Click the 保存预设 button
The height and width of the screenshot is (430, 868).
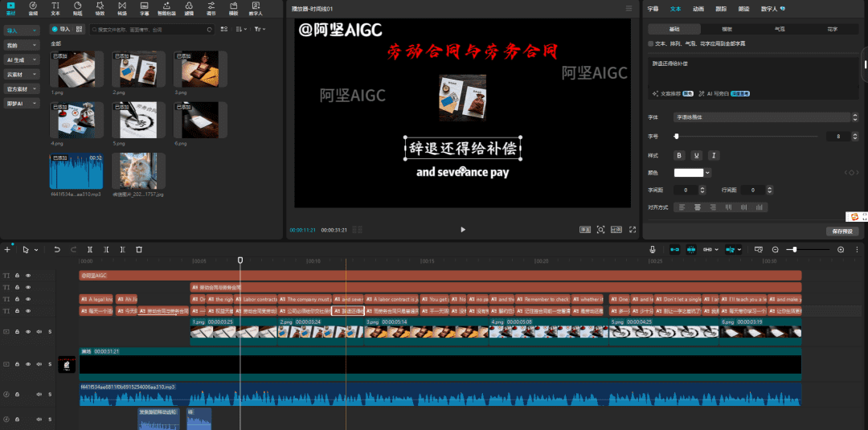pyautogui.click(x=842, y=231)
